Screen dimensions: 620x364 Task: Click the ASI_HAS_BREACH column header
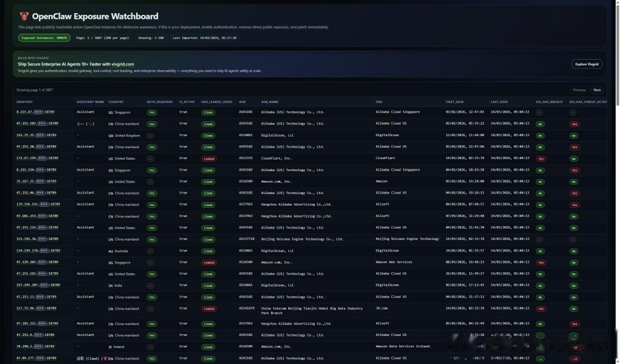pyautogui.click(x=549, y=102)
